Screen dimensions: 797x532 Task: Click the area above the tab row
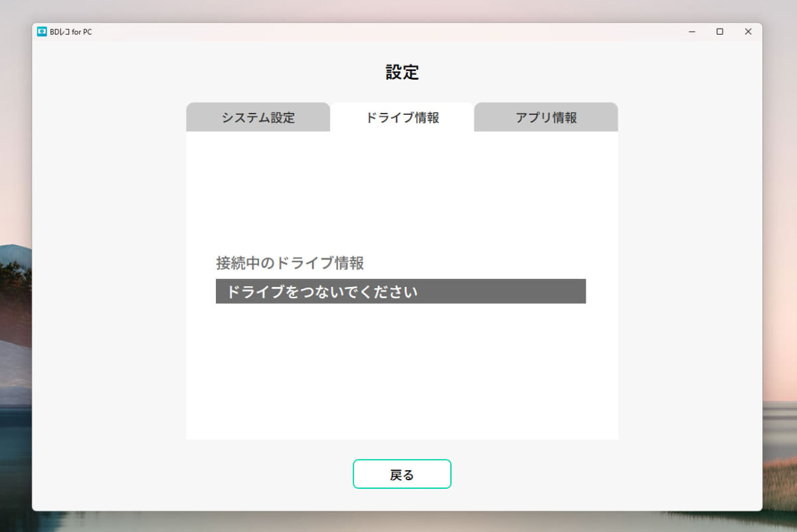coord(401,93)
